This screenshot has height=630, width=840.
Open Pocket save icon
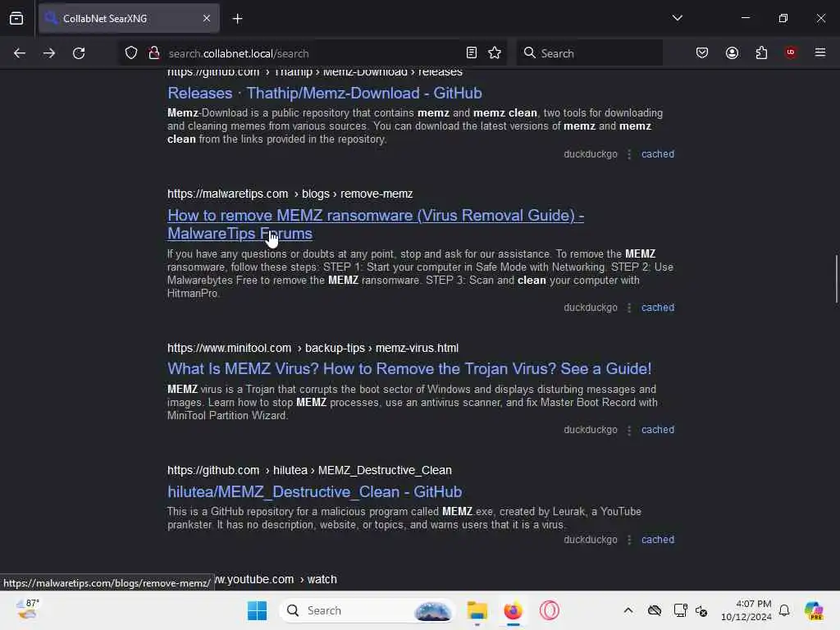[702, 53]
